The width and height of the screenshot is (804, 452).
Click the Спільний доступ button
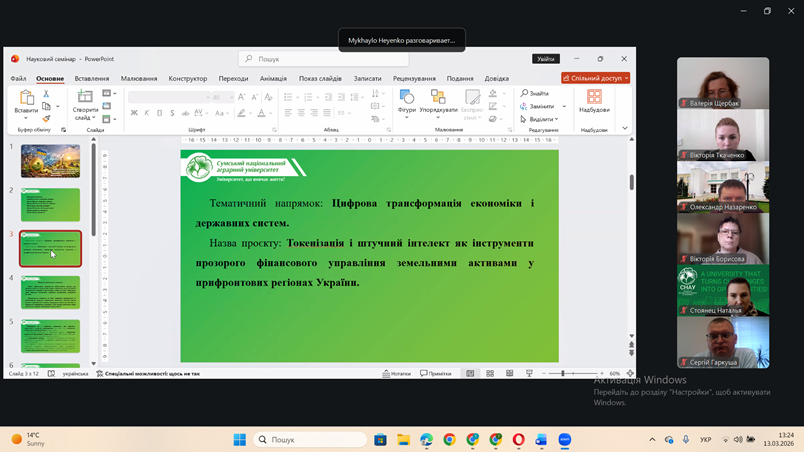(595, 78)
